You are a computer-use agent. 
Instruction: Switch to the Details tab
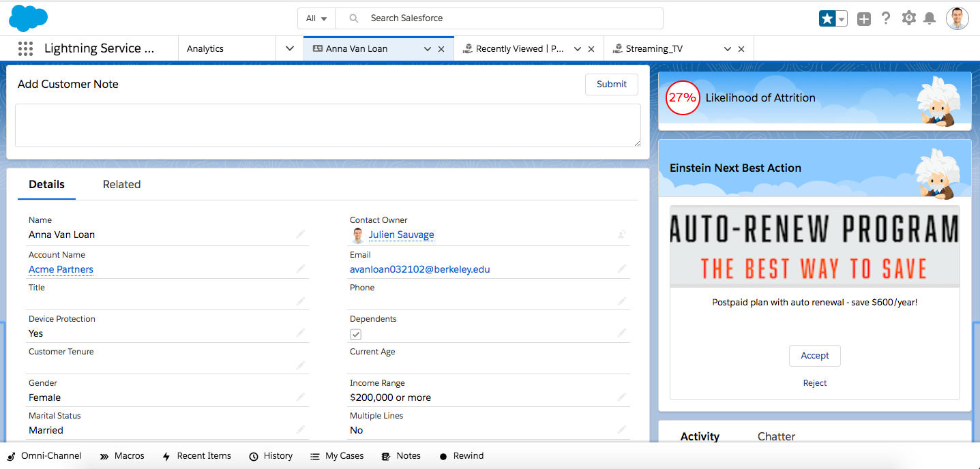(46, 184)
